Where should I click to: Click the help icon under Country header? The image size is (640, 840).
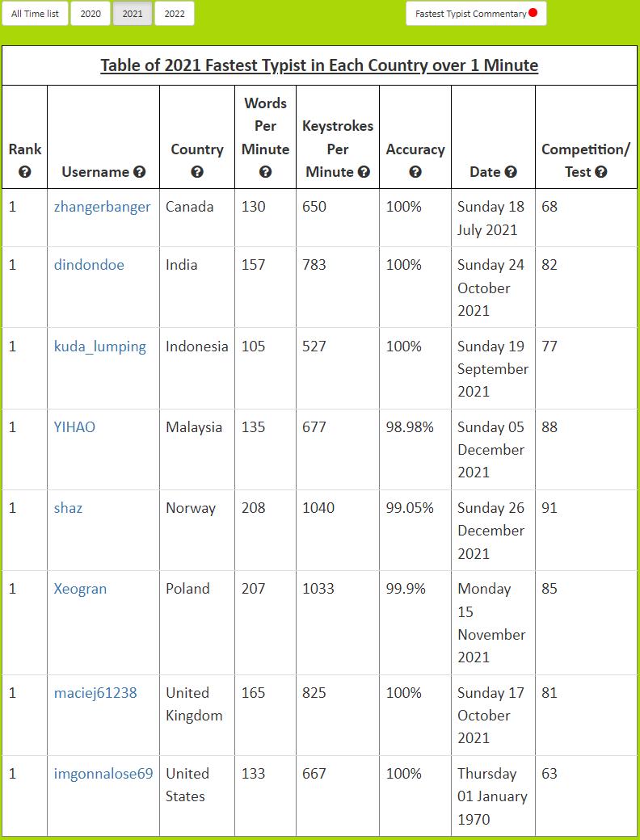coord(197,172)
